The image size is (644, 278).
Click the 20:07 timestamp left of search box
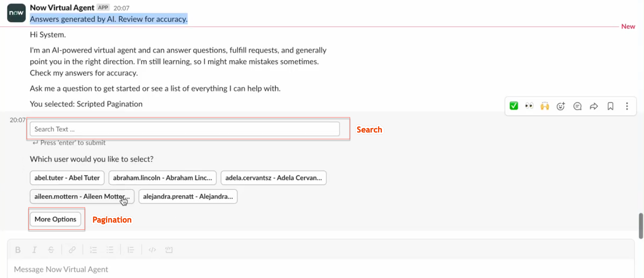tap(17, 120)
